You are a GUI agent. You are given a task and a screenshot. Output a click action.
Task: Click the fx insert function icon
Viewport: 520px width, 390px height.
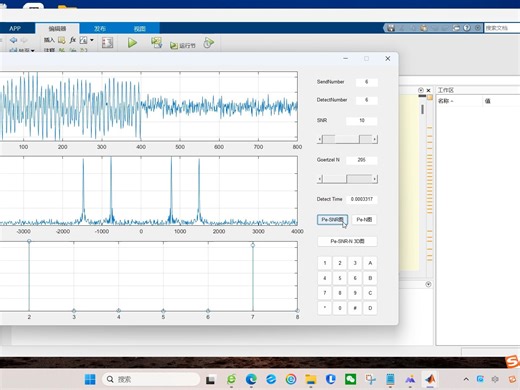tap(73, 40)
